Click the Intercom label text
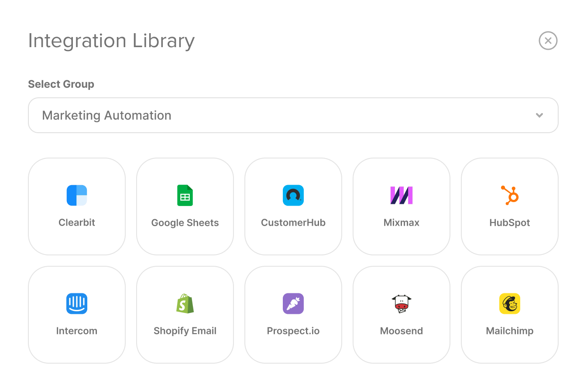Image resolution: width=587 pixels, height=392 pixels. tap(77, 331)
